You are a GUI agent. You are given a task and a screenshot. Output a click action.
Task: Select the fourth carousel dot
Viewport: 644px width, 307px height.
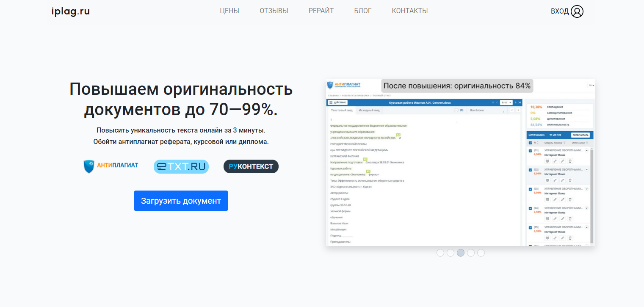tap(471, 253)
